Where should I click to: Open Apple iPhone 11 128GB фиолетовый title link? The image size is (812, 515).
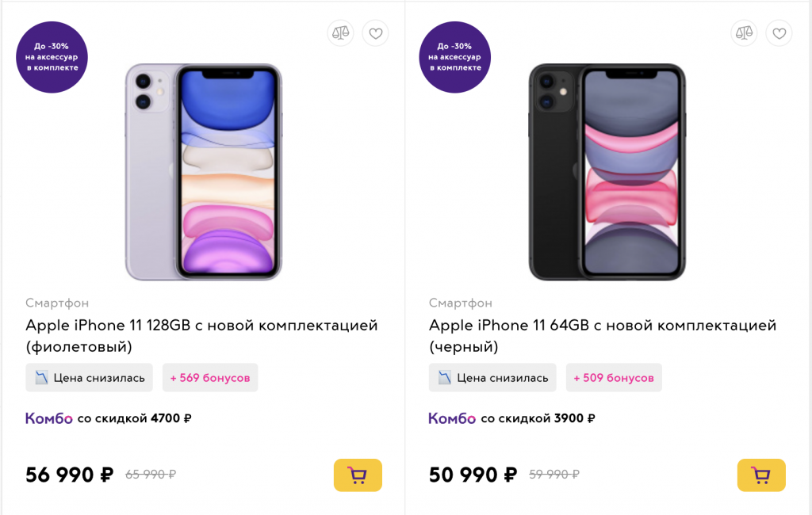click(201, 335)
